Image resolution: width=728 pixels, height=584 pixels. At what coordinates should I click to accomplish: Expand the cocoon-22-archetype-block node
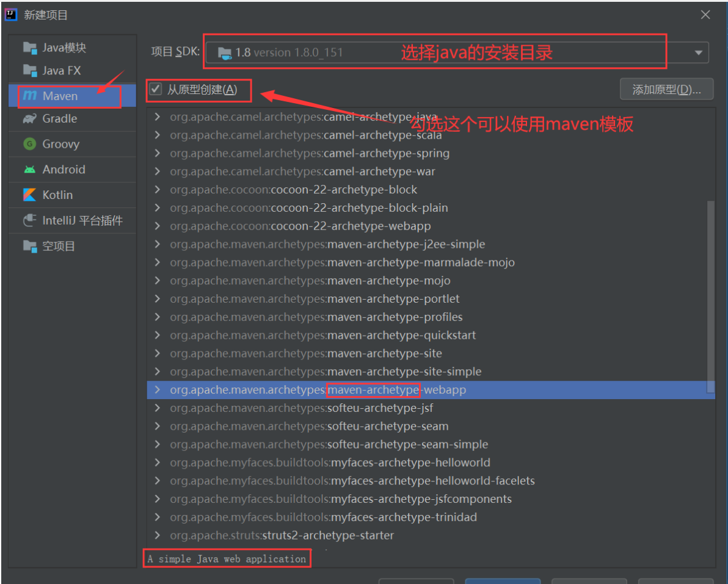pos(158,190)
